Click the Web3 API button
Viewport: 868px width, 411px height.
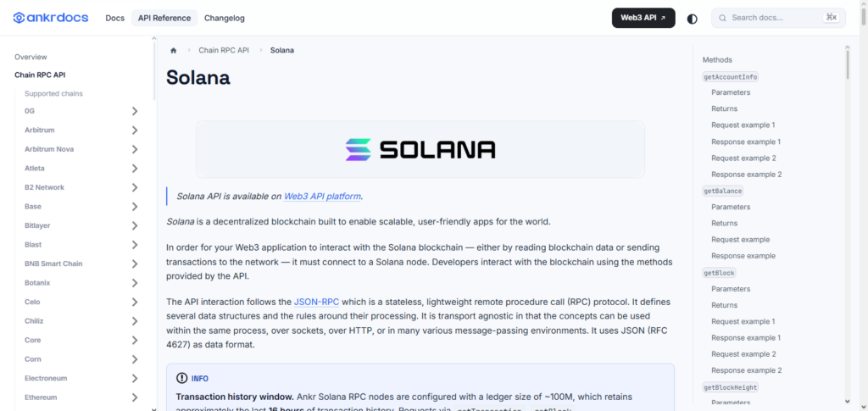pos(643,18)
